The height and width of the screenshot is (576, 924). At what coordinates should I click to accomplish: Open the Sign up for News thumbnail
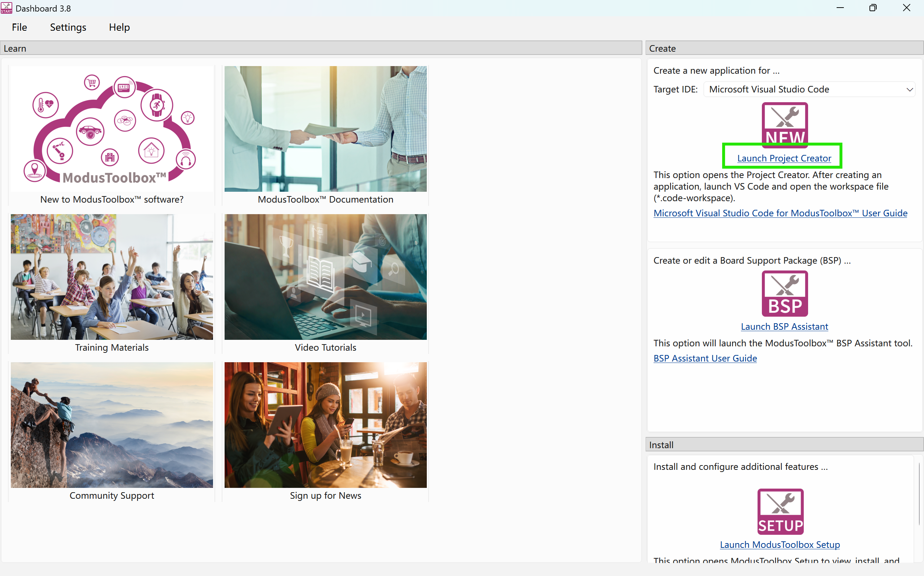click(325, 425)
